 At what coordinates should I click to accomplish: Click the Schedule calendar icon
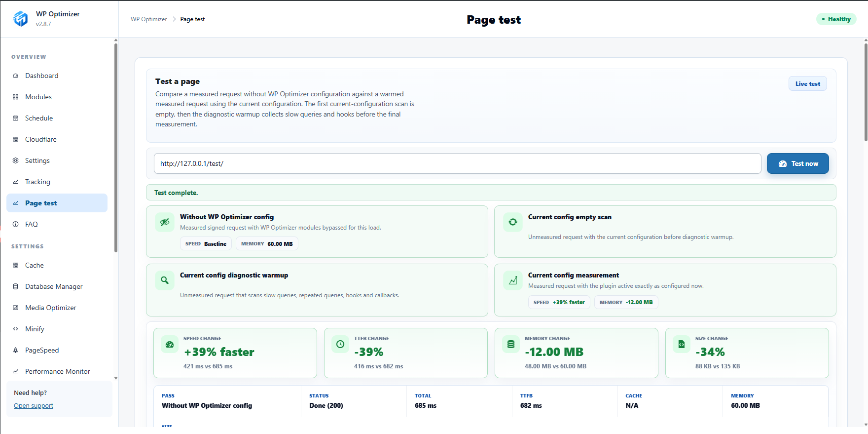click(x=15, y=118)
